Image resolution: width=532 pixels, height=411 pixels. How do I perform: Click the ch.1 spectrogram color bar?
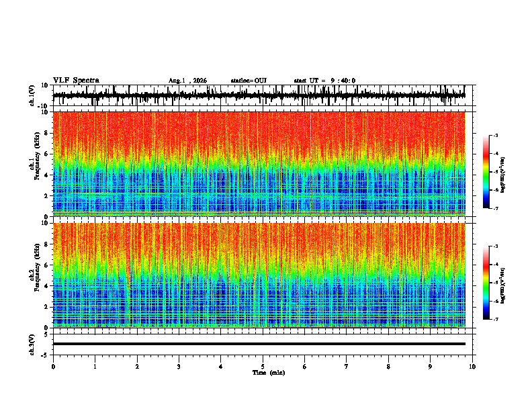point(486,172)
